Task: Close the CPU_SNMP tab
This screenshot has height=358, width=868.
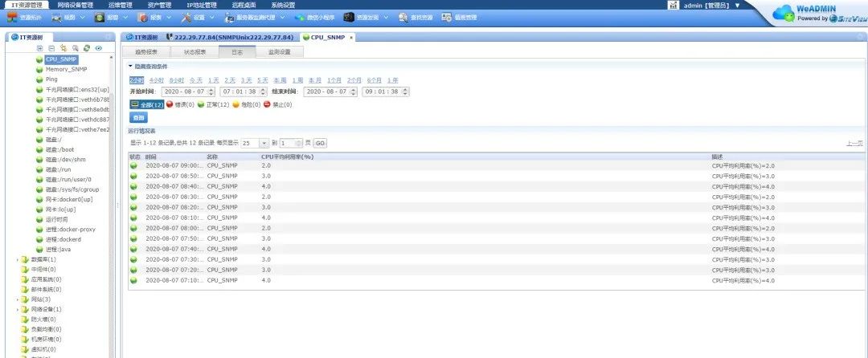Action: click(x=350, y=38)
